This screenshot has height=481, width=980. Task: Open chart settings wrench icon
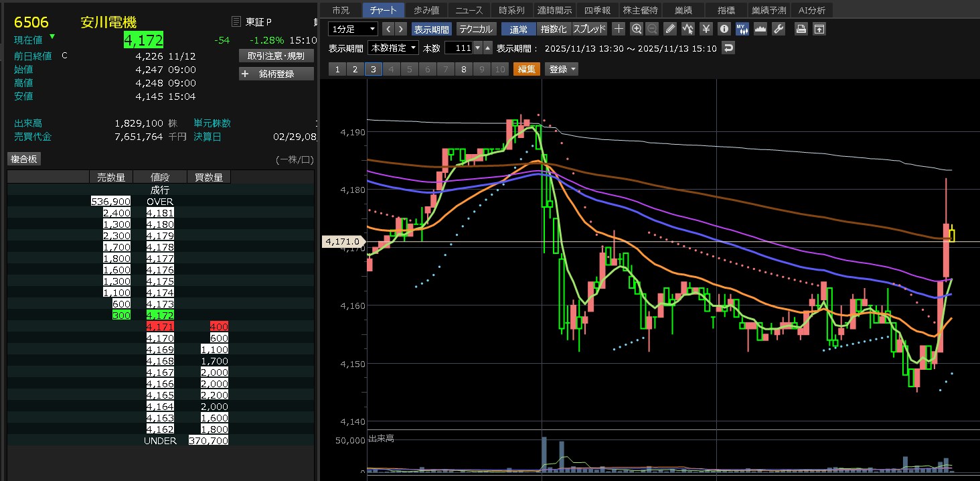tap(778, 29)
